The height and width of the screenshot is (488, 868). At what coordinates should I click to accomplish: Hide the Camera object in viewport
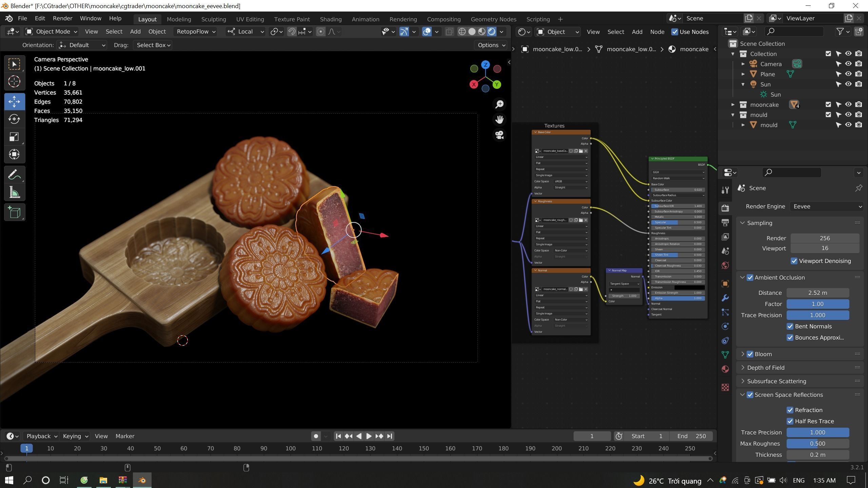tap(848, 64)
